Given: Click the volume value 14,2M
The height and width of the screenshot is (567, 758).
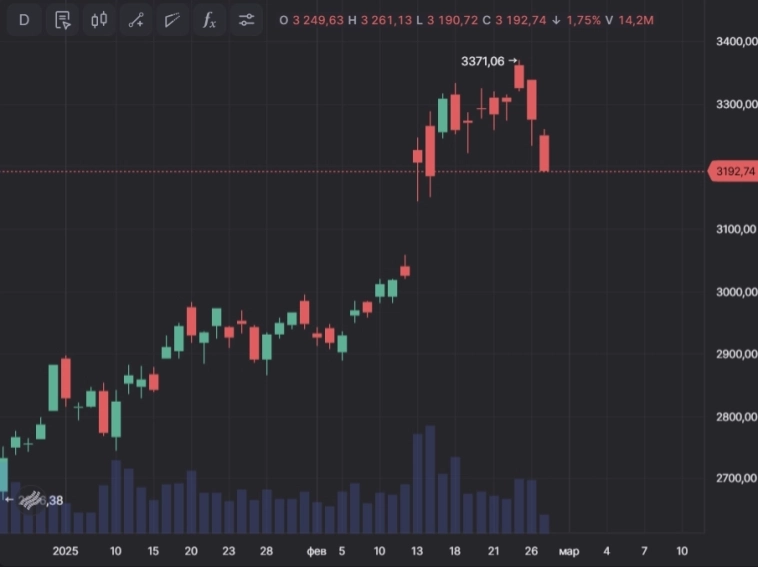Looking at the screenshot, I should 636,20.
